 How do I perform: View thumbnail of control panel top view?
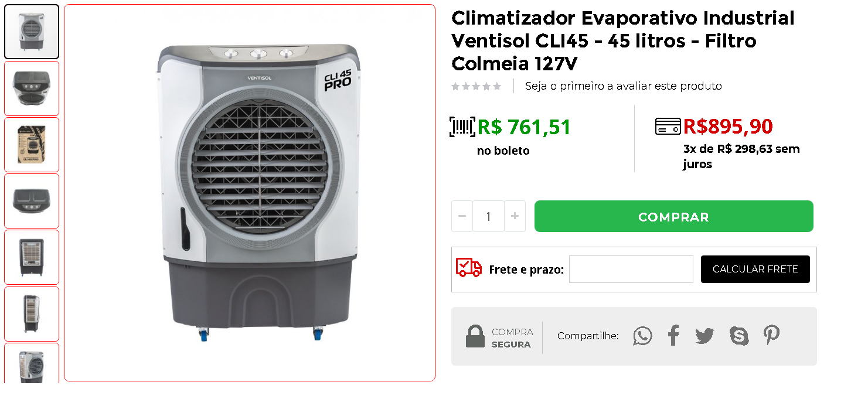[32, 88]
